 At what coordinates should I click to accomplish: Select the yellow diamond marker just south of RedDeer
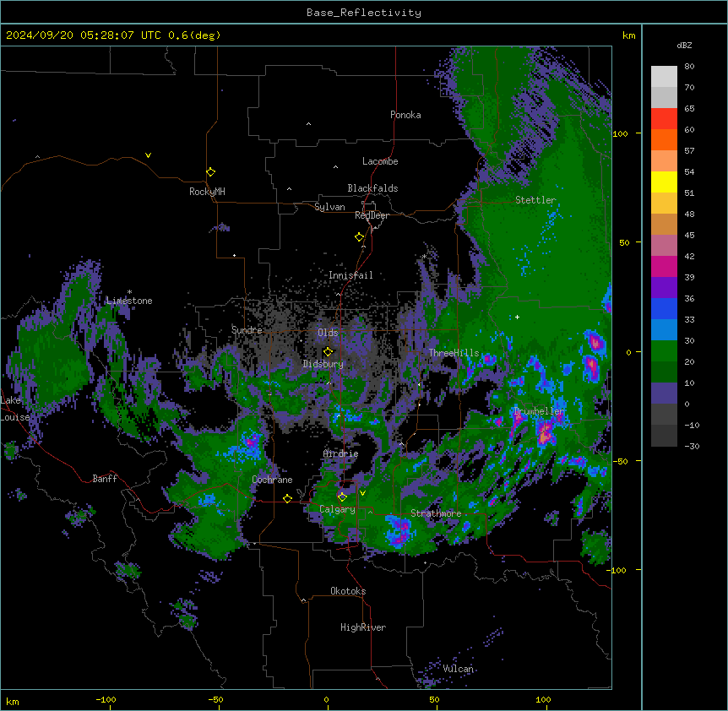pyautogui.click(x=359, y=237)
